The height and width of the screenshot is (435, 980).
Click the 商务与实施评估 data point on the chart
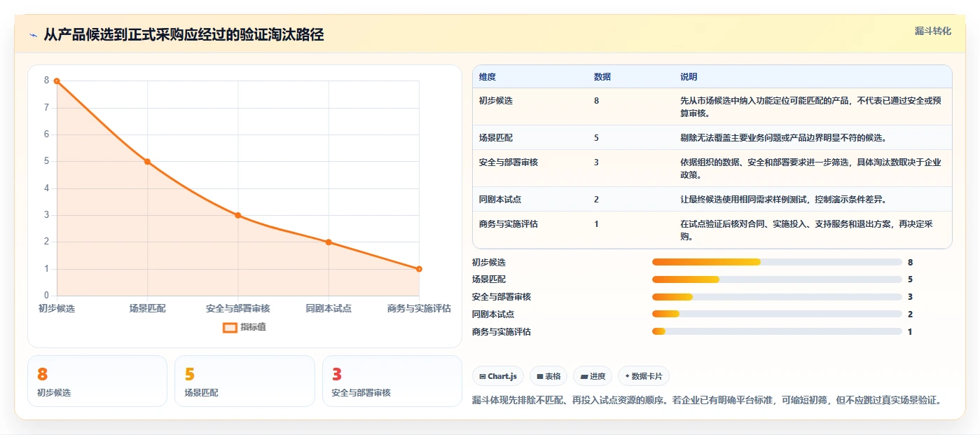pyautogui.click(x=419, y=269)
